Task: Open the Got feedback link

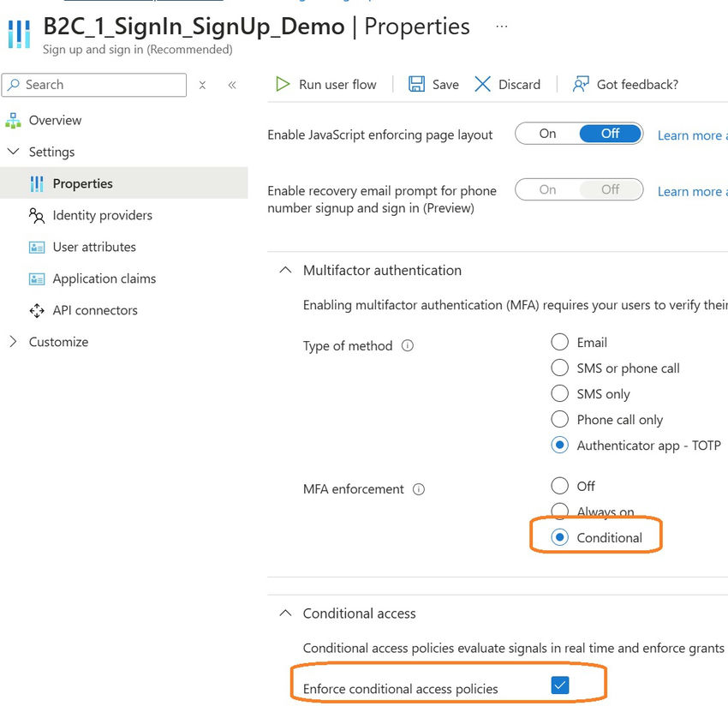Action: pos(636,84)
